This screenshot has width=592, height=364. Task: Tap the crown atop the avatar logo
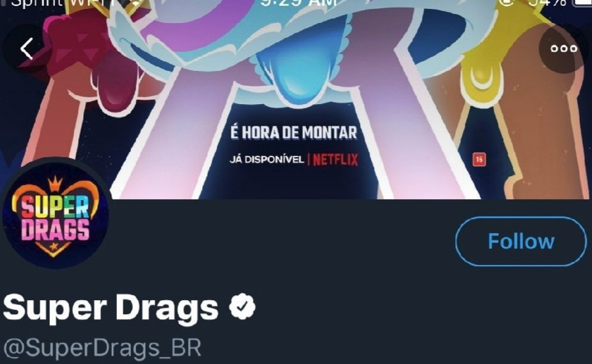coord(55,183)
